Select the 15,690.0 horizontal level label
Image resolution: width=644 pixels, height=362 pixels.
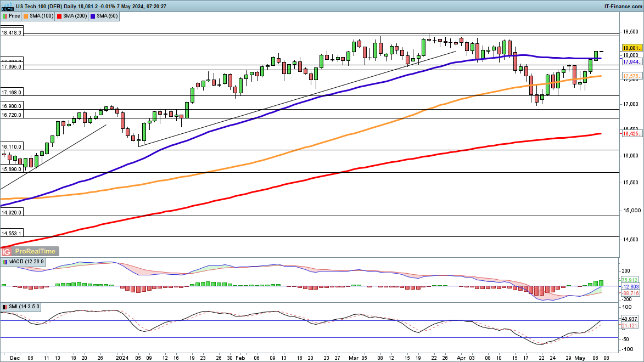[x=12, y=169]
